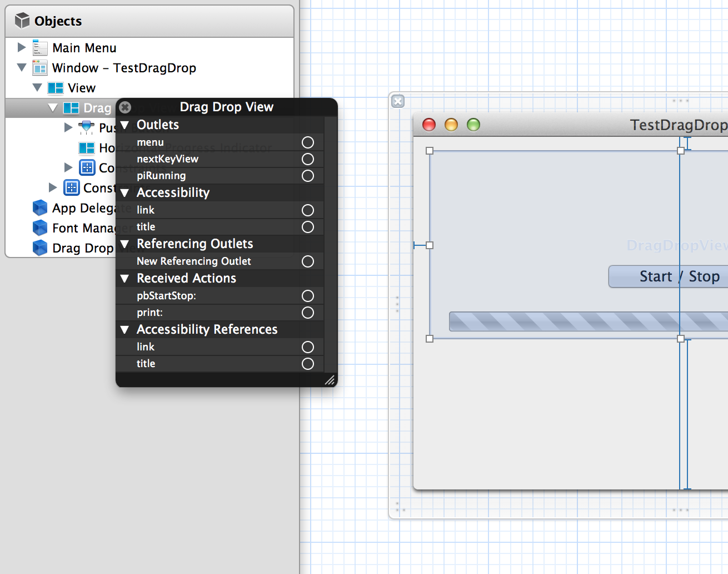Click the Push Button object icon
This screenshot has width=728, height=574.
pos(87,128)
